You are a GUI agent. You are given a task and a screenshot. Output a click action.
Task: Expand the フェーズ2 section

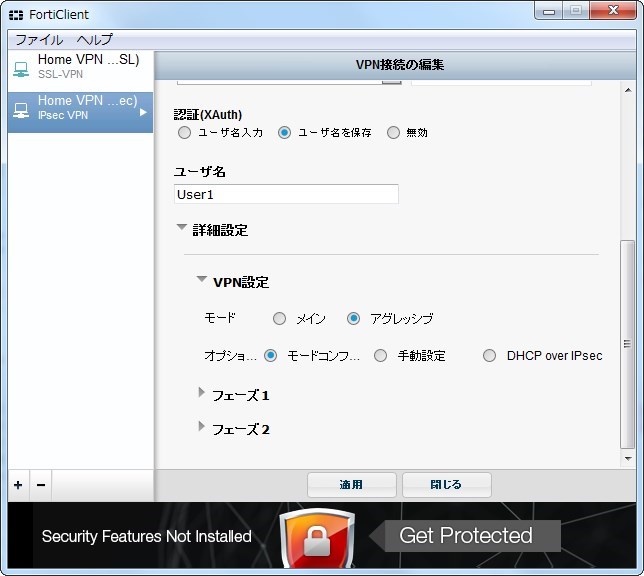pos(201,426)
